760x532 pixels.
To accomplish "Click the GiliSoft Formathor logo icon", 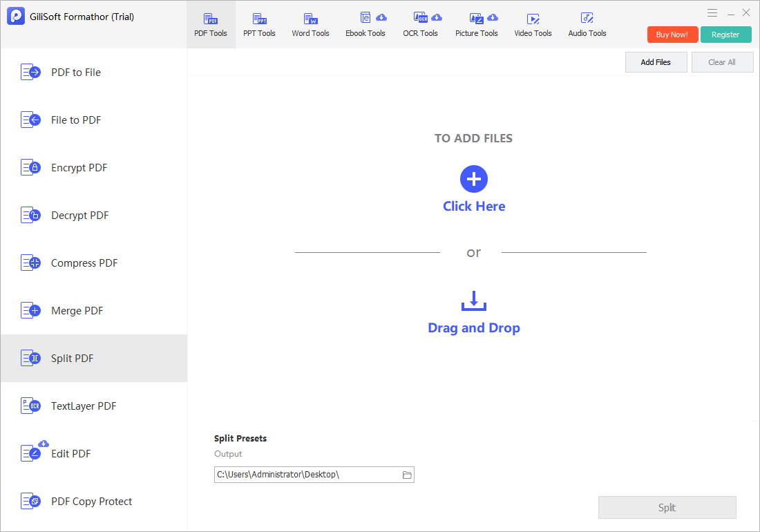I will pyautogui.click(x=15, y=16).
